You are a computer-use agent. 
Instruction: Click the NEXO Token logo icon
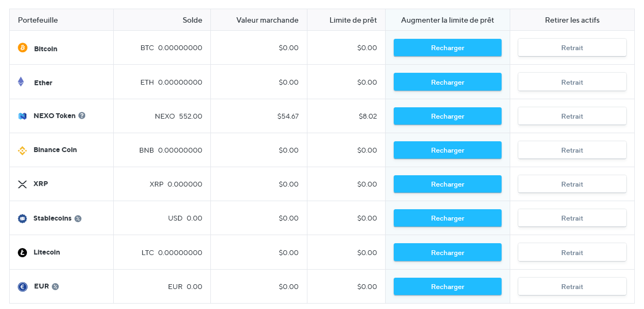pos(22,116)
